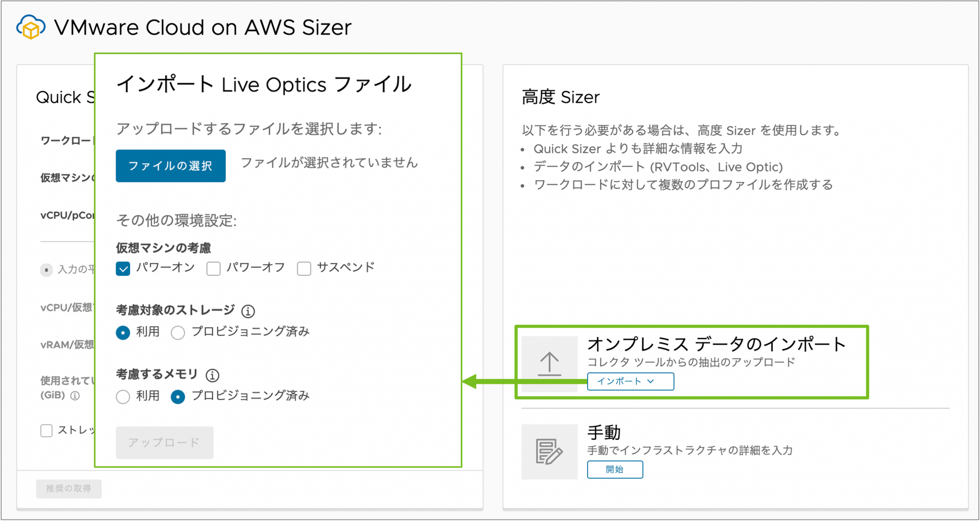Click the 高度 Sizer panel heading
Viewport: 980px width, 521px height.
click(x=561, y=97)
